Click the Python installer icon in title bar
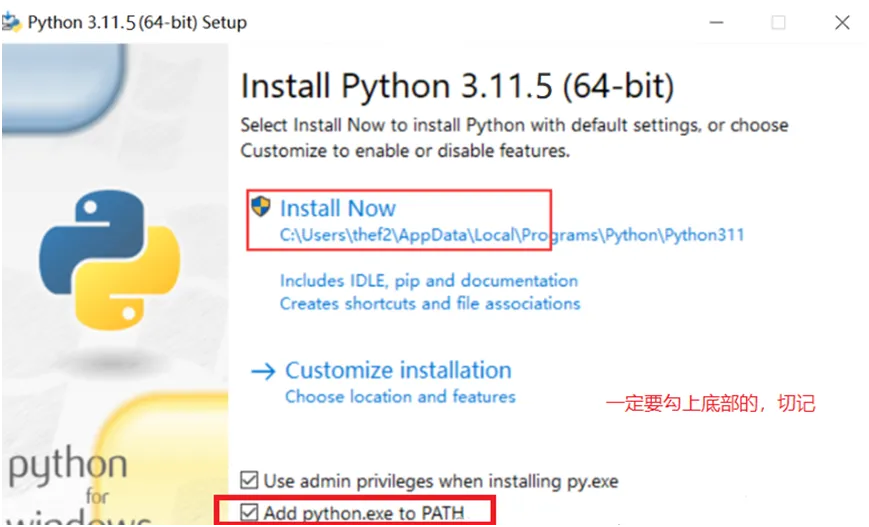 click(x=12, y=23)
